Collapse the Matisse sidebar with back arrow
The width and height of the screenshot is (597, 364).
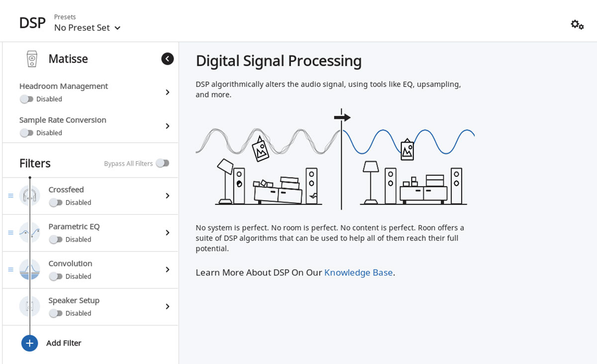point(168,59)
